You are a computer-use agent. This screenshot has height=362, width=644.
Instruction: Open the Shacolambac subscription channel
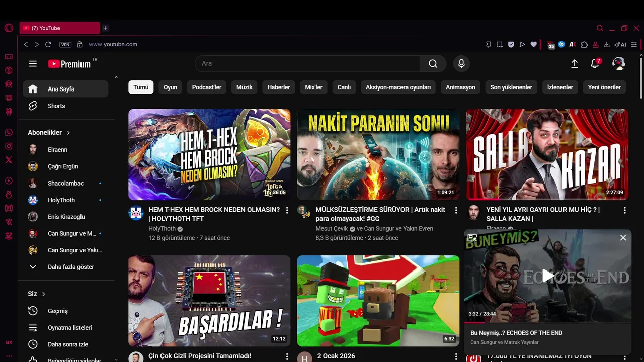click(65, 183)
